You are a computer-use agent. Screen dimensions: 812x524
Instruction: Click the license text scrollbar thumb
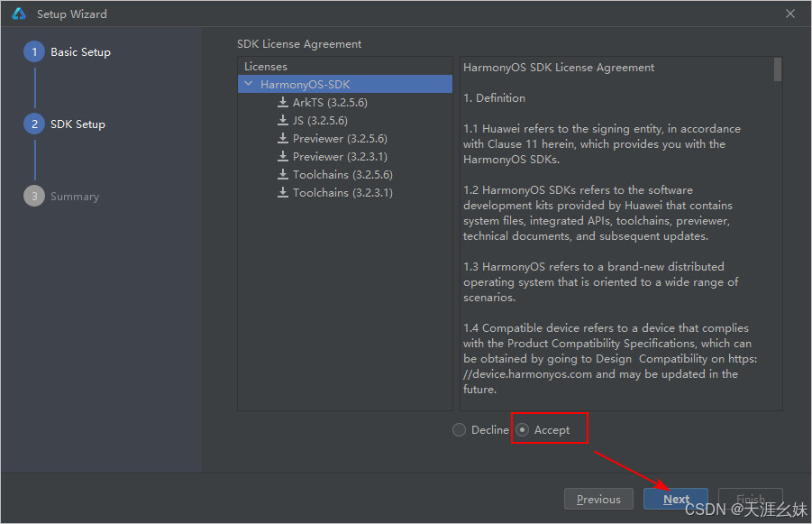pyautogui.click(x=778, y=69)
